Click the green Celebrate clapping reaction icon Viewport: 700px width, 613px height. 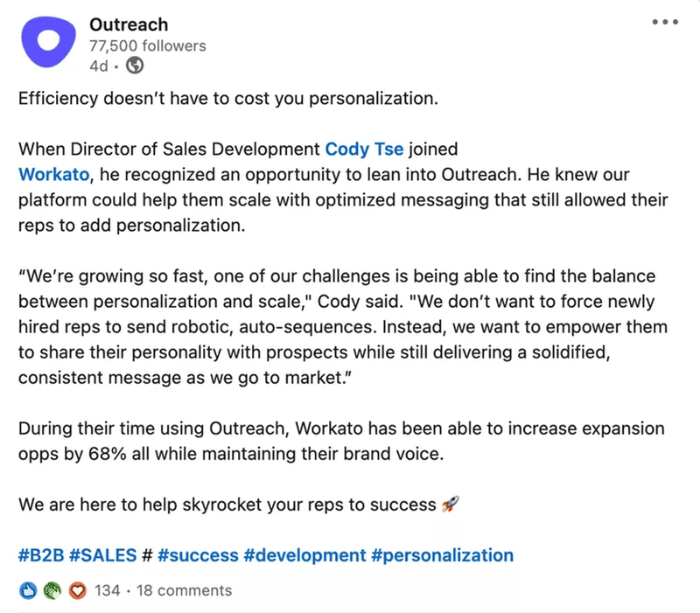point(50,590)
